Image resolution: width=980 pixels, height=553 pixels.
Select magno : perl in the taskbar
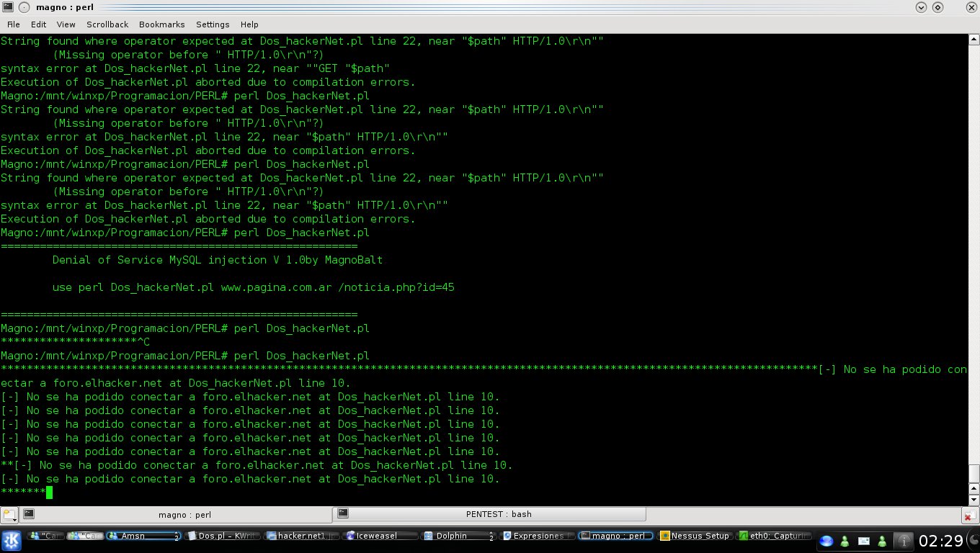tap(617, 536)
